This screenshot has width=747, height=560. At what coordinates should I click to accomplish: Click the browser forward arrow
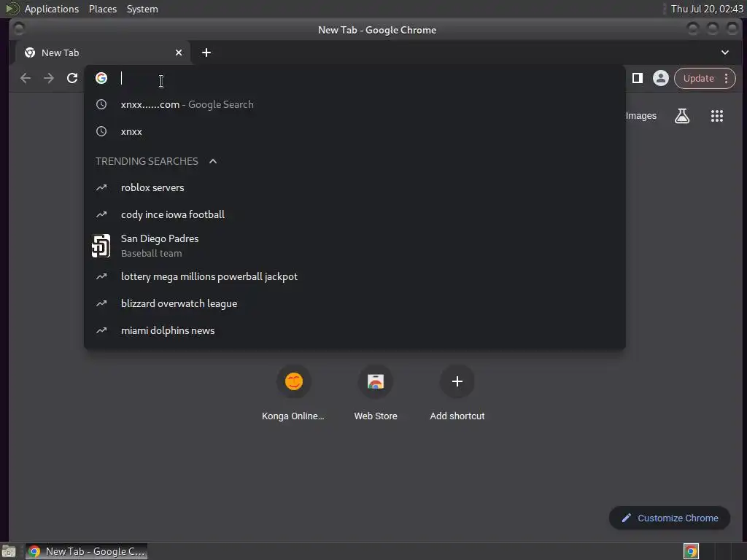pos(49,78)
